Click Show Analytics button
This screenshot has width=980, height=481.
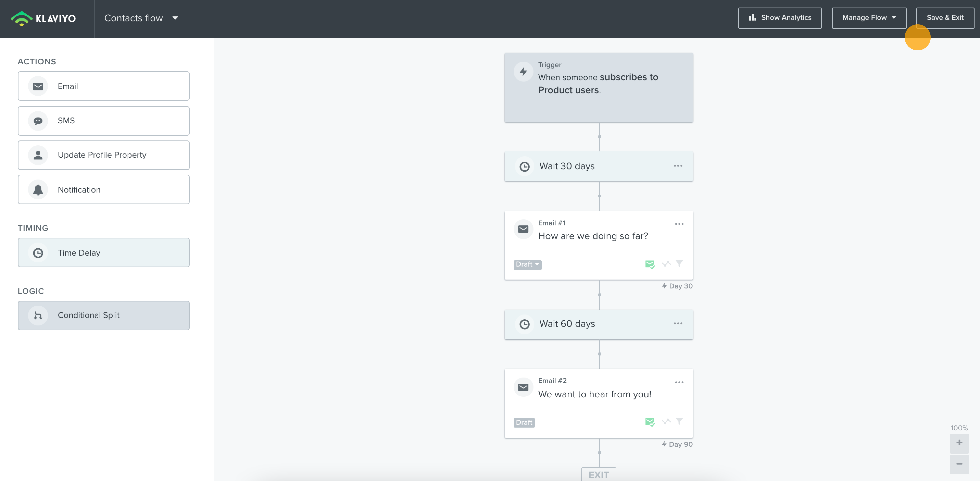click(x=780, y=18)
